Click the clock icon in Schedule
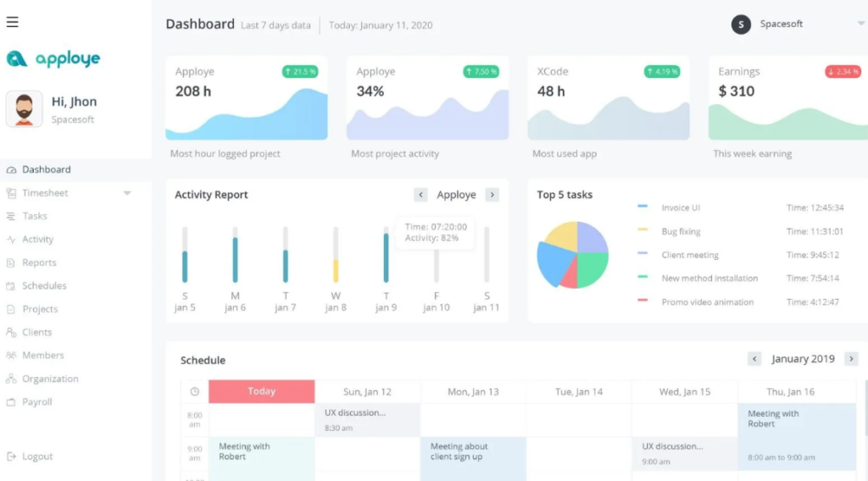 pos(194,391)
